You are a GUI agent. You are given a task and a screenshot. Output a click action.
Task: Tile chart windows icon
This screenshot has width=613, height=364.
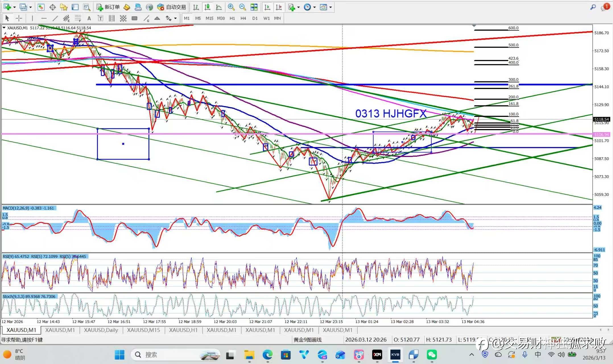(x=254, y=7)
